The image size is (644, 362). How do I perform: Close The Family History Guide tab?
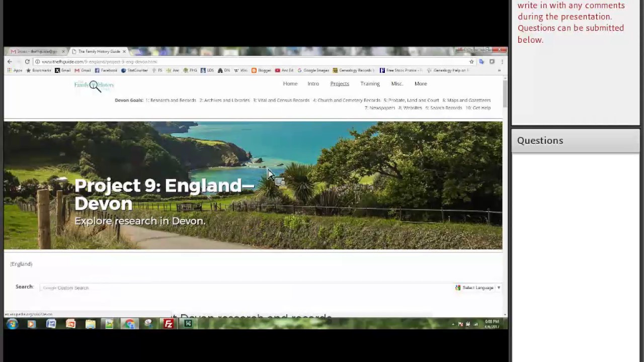click(124, 51)
